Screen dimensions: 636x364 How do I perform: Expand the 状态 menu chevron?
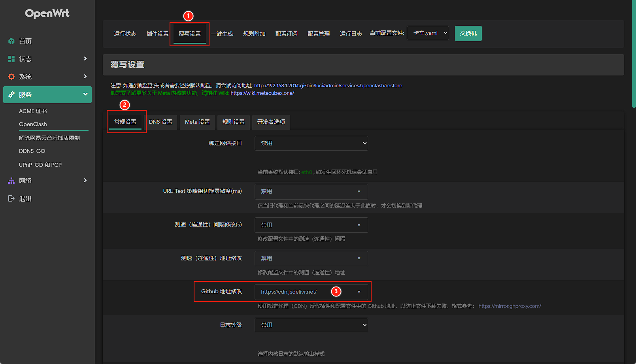coord(85,58)
